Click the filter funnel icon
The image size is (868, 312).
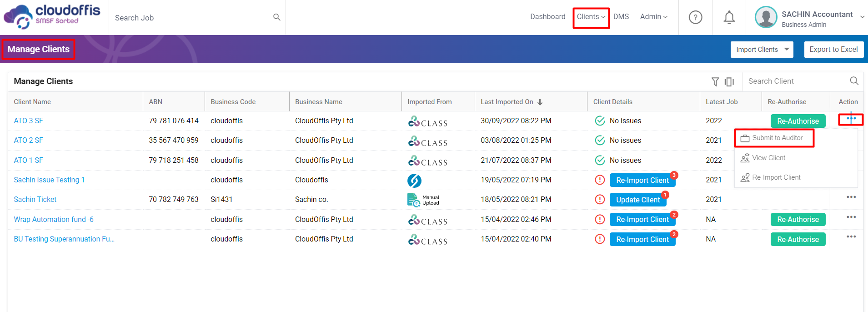coord(715,81)
